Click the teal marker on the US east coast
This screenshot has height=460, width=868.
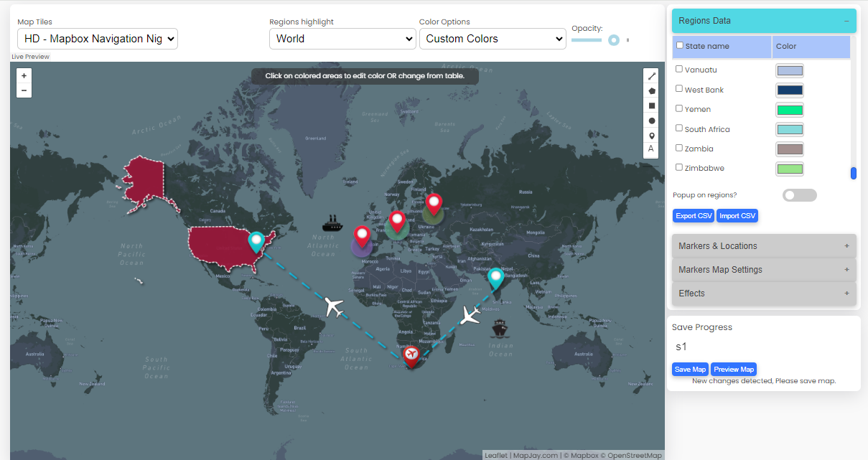256,242
